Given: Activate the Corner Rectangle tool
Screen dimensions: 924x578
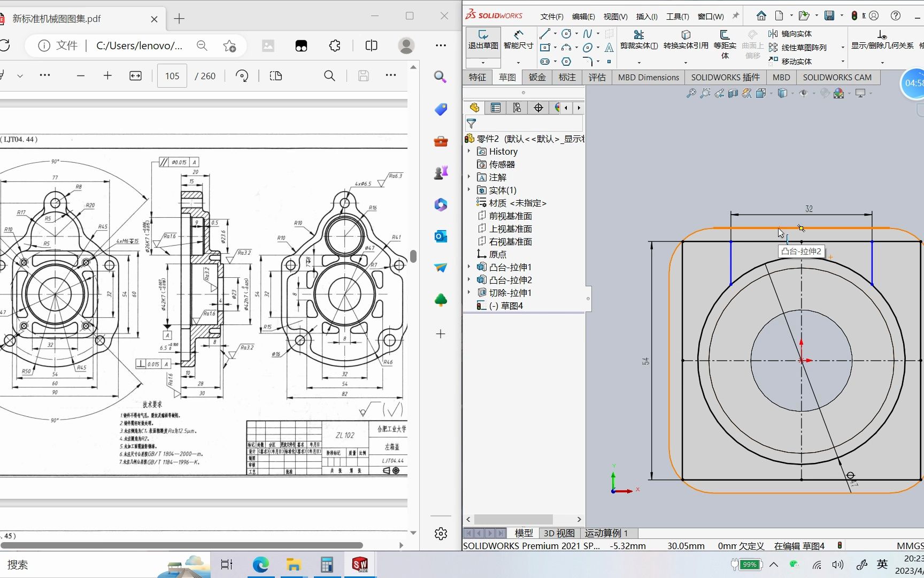Looking at the screenshot, I should 545,48.
